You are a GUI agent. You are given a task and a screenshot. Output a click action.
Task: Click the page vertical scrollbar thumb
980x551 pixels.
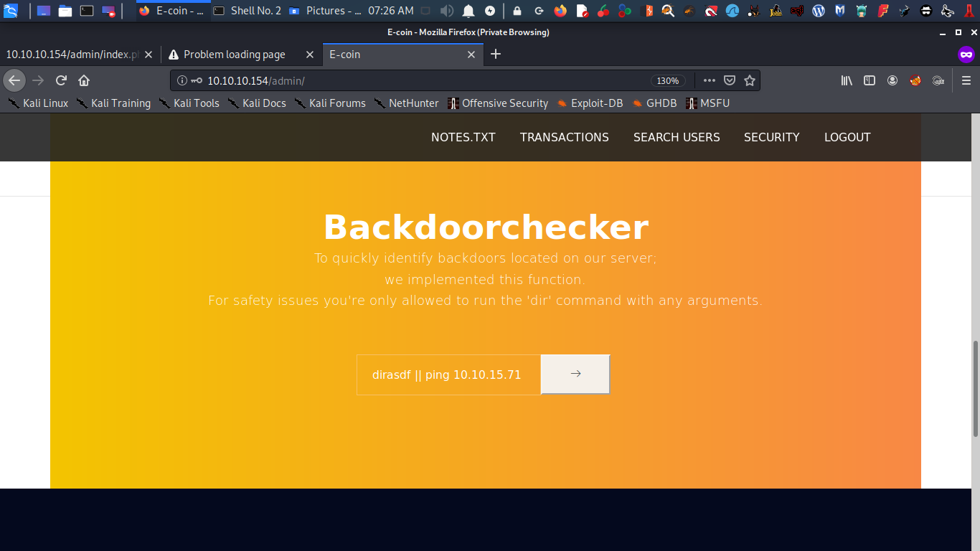tap(976, 389)
